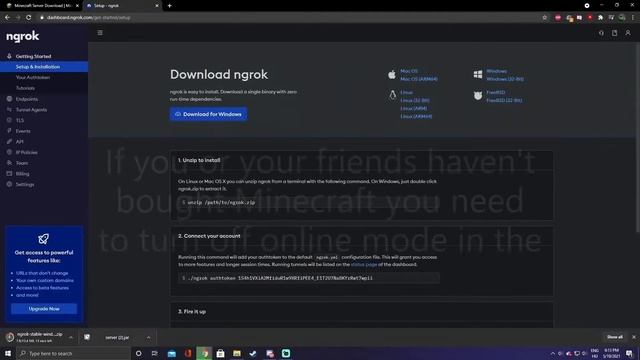Open the Mail app from the taskbar
Image resolution: width=640 pixels, height=360 pixels.
(172, 353)
